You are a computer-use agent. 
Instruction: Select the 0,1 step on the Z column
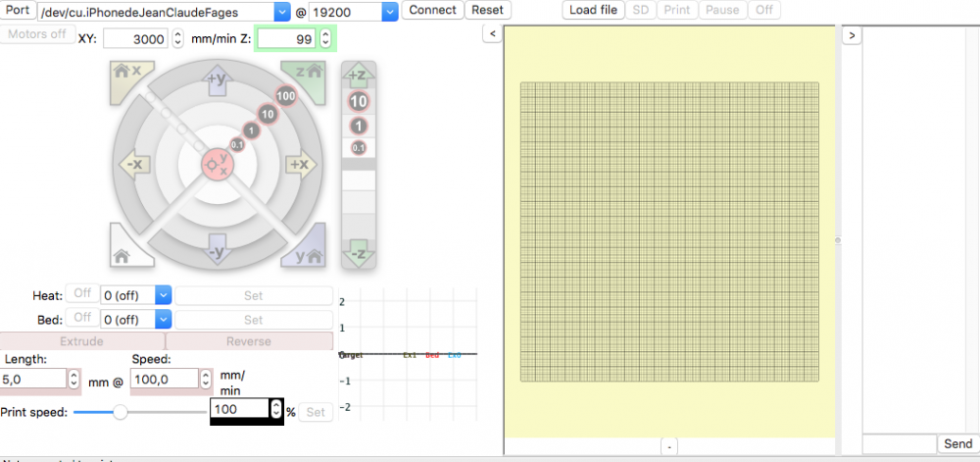[358, 147]
